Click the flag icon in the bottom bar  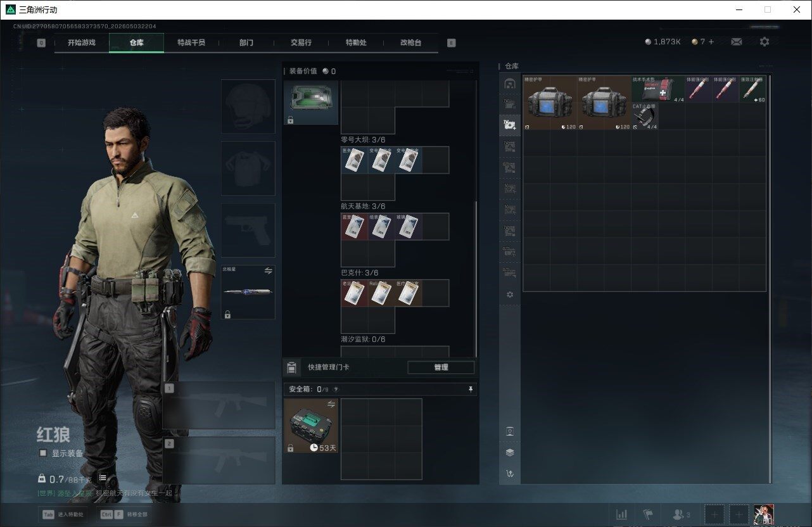[x=647, y=514]
